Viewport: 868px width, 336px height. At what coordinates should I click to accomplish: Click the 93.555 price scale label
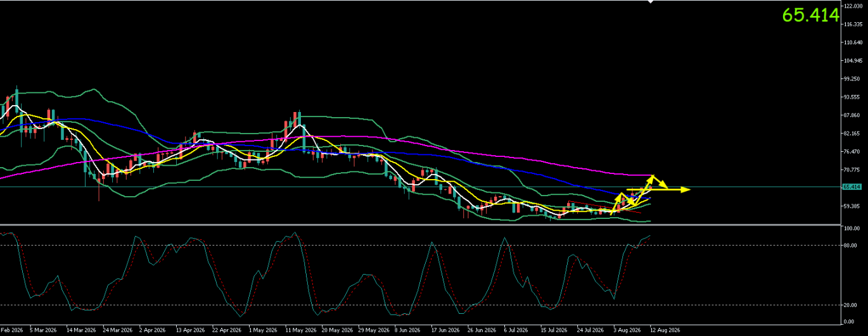tap(853, 97)
